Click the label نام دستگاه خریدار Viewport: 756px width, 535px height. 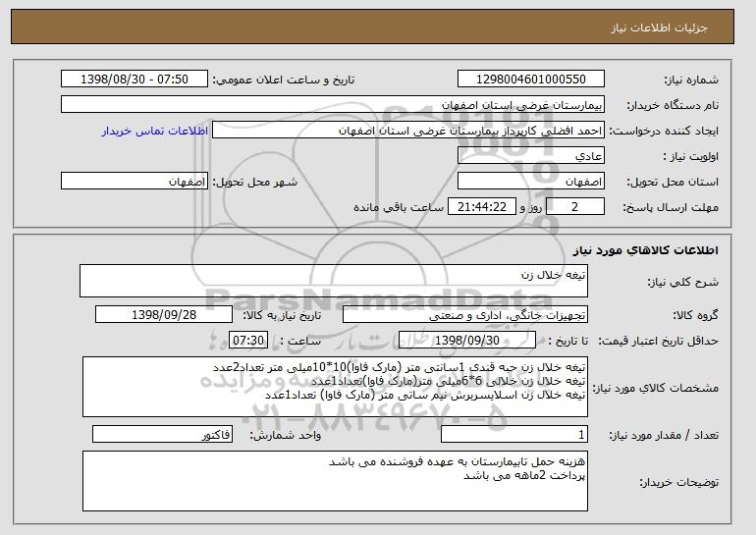(x=673, y=105)
